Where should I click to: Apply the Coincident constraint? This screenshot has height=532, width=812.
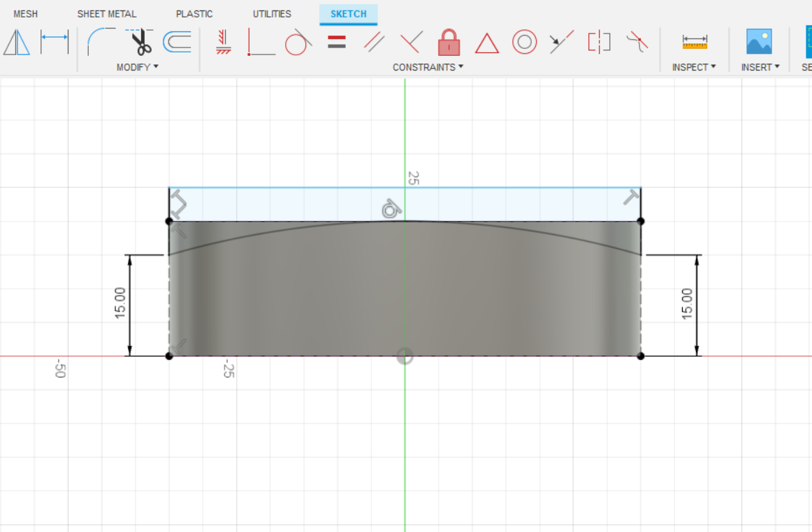pos(261,42)
